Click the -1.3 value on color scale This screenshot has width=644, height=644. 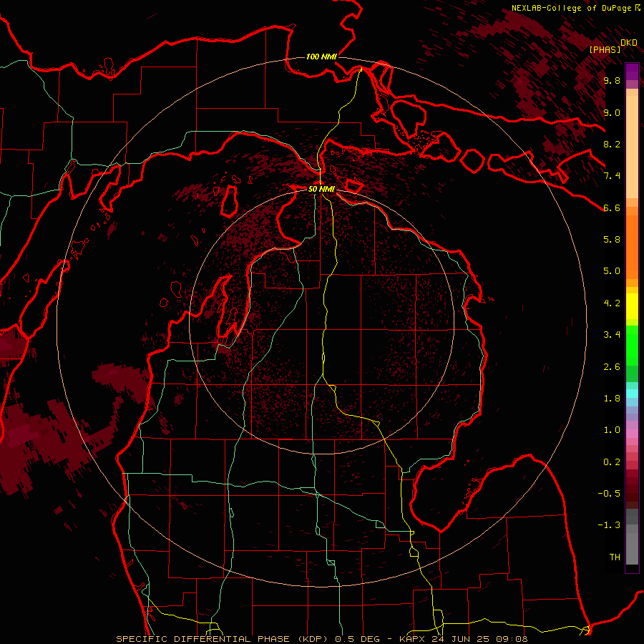pos(609,525)
